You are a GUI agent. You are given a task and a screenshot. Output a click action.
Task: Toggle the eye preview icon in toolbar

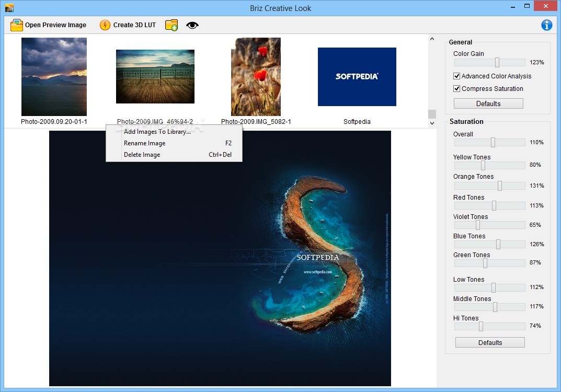tap(192, 25)
